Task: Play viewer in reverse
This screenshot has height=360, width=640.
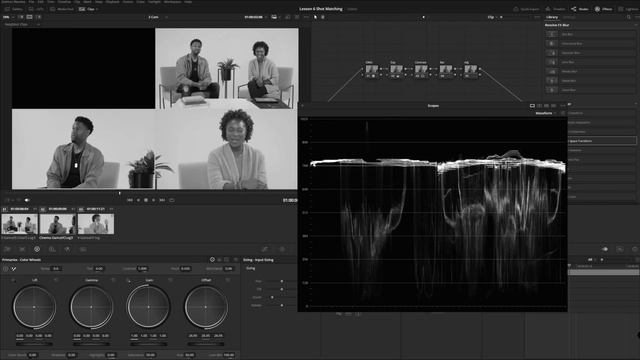Action: coord(138,200)
